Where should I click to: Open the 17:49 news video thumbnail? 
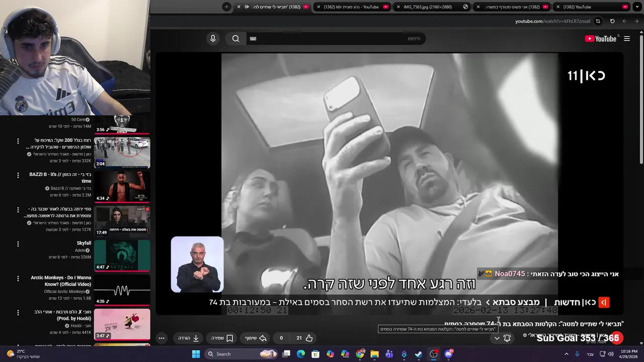click(x=122, y=221)
